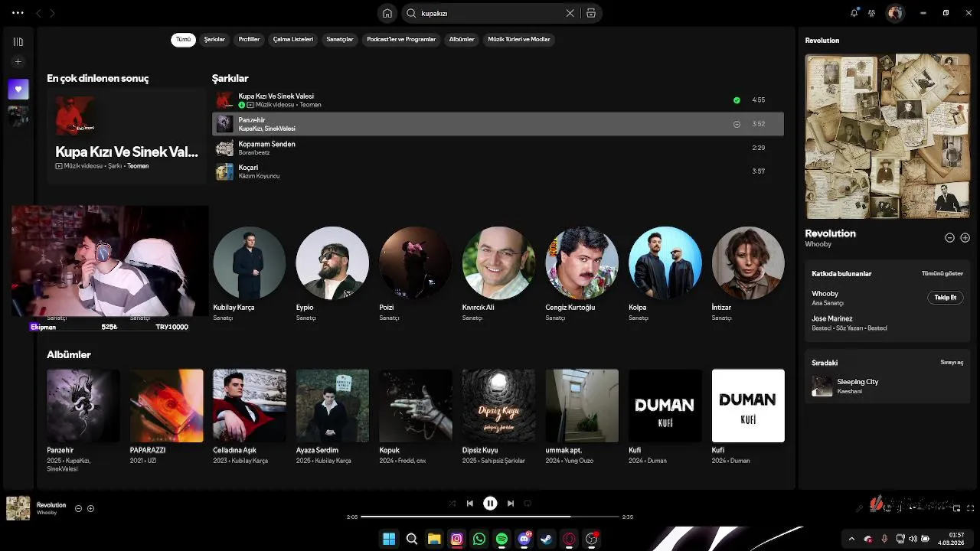Open Discord from the taskbar
The image size is (980, 551).
pyautogui.click(x=524, y=539)
